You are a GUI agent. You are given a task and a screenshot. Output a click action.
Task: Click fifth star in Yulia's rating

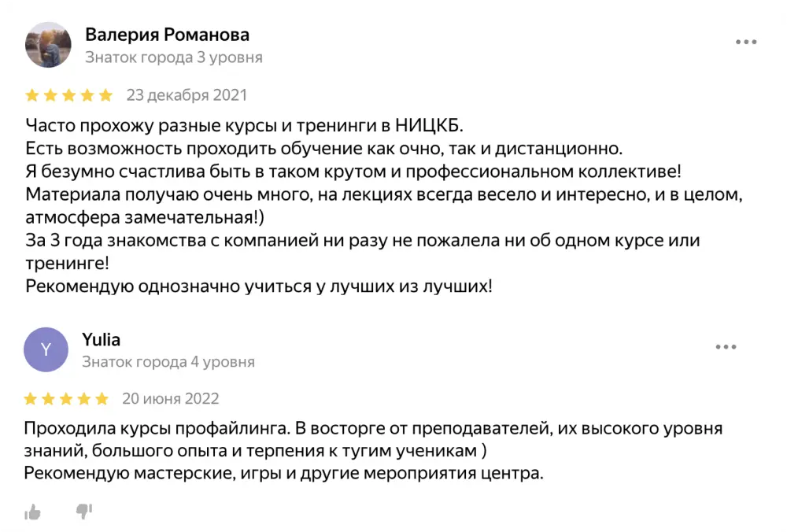coord(102,399)
